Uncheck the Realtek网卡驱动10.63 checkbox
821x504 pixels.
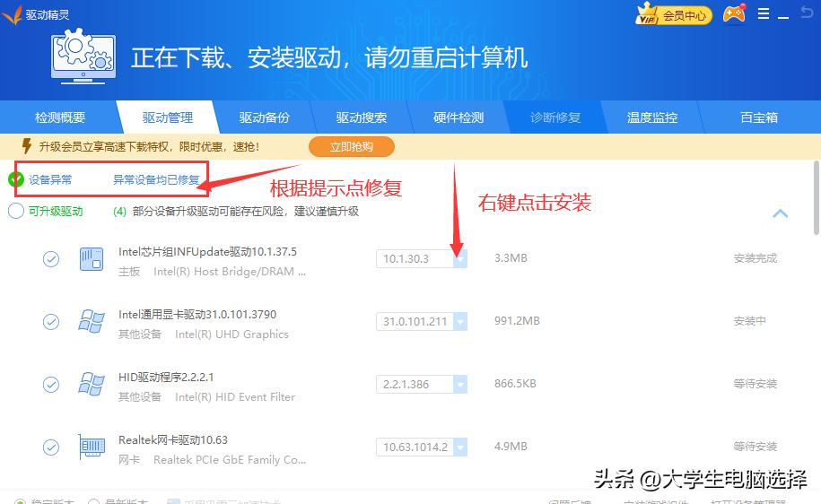pyautogui.click(x=51, y=447)
